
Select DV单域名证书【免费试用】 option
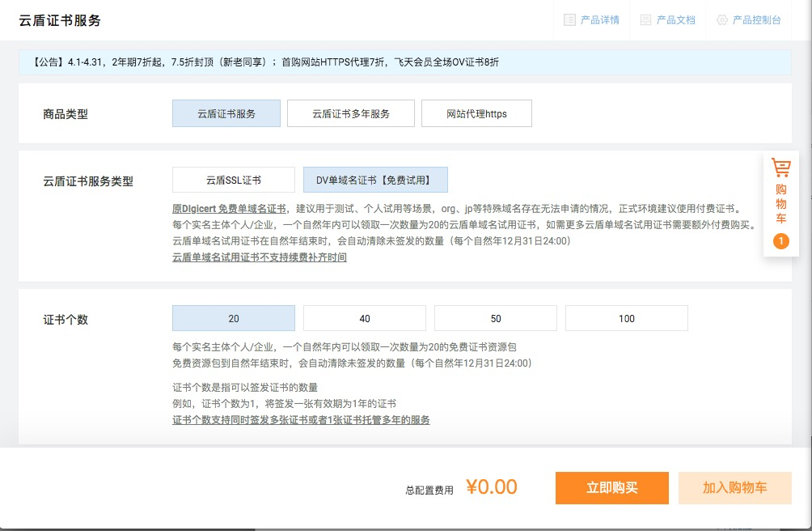[375, 180]
